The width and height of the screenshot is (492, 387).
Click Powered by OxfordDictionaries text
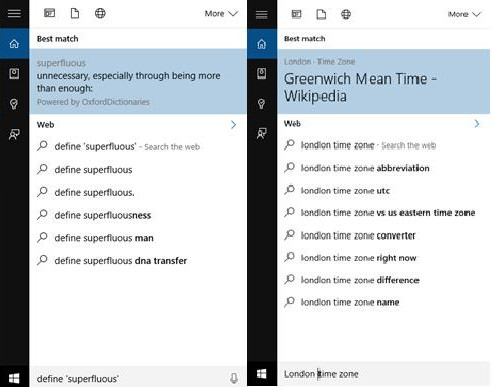(93, 102)
